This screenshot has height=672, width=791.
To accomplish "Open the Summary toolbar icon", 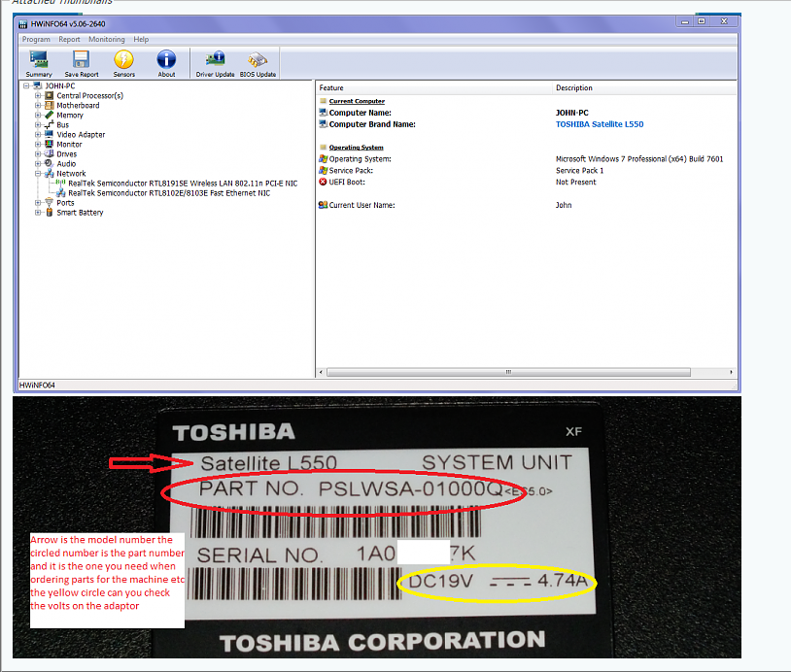I will [x=39, y=63].
